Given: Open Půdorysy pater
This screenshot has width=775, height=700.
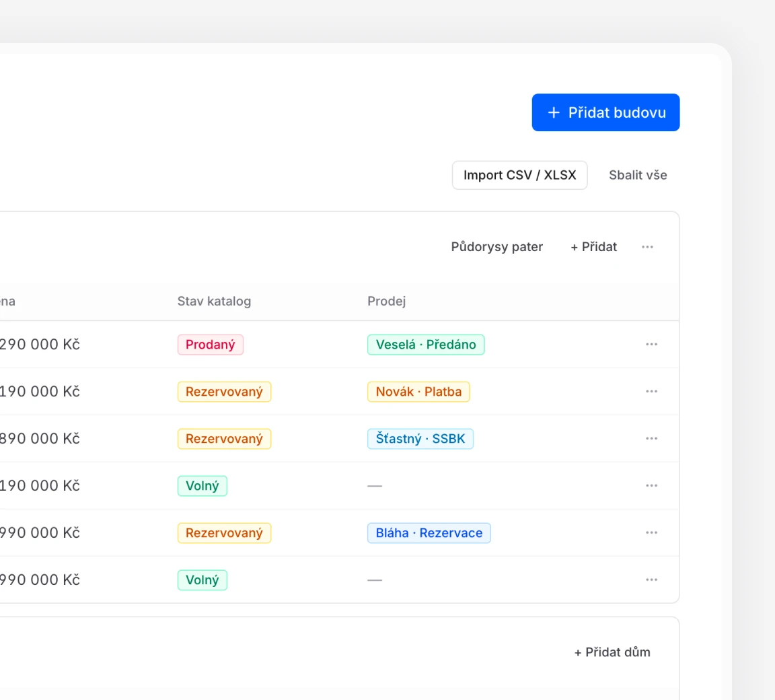Looking at the screenshot, I should (x=496, y=246).
